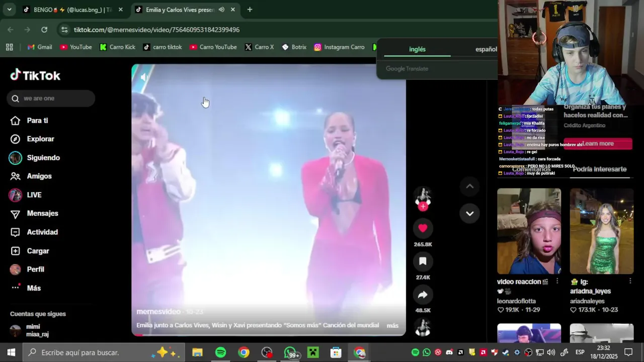Open Mensajes in the sidebar

[x=42, y=213]
